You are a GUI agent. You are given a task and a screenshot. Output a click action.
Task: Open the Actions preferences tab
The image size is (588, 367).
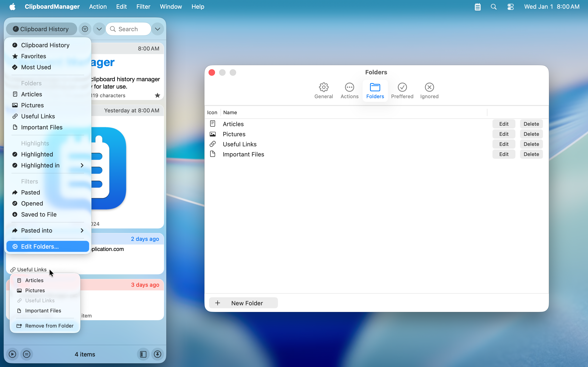349,91
